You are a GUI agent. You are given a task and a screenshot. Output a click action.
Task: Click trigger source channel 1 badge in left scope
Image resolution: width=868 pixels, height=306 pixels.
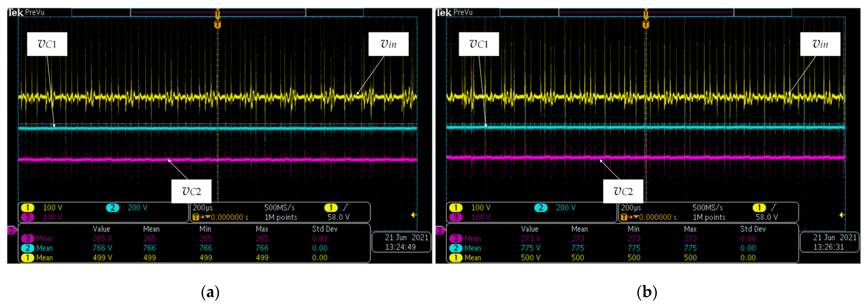click(331, 207)
